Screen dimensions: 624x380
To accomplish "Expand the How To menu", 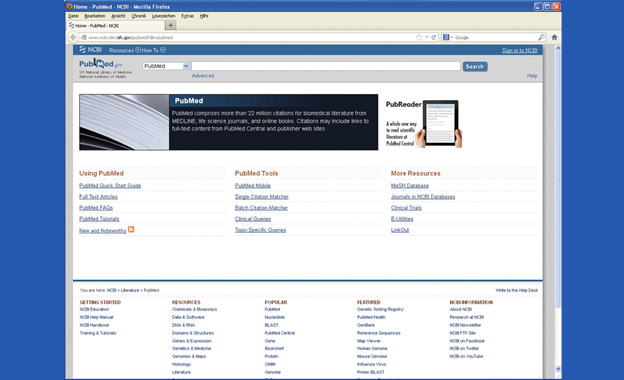I will 154,50.
